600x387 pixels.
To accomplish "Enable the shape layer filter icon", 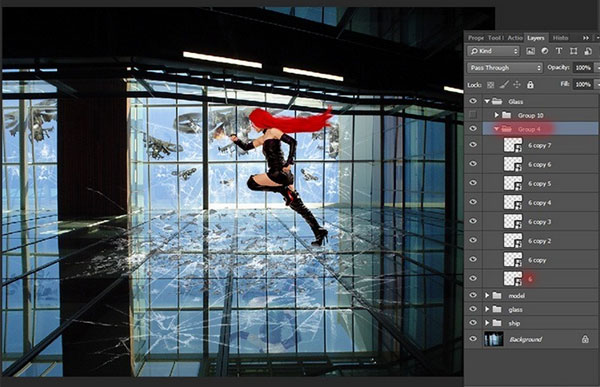I will tap(573, 51).
